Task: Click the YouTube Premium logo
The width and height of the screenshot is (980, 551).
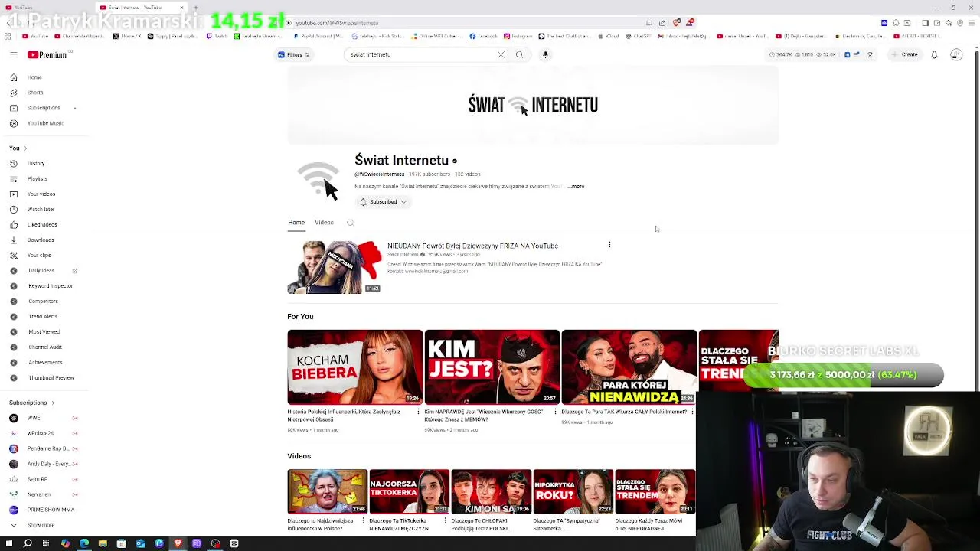Action: click(x=47, y=55)
